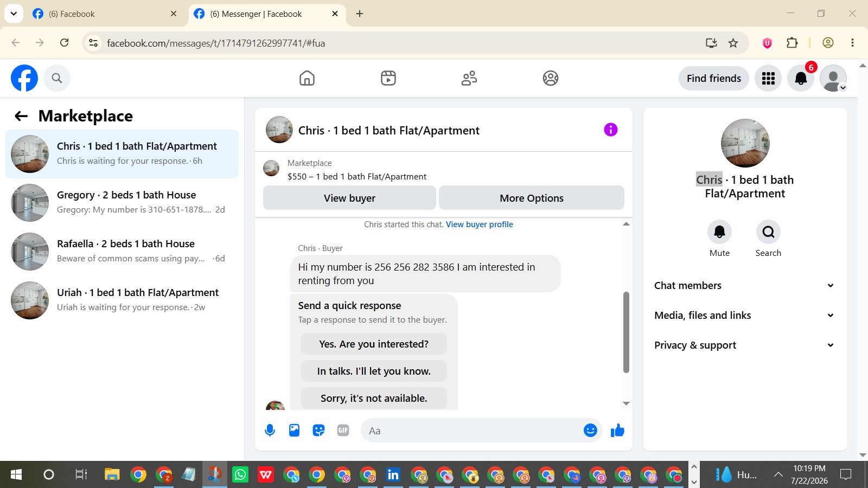Viewport: 868px width, 488px height.
Task: Expand Privacy & support section
Action: point(744,345)
